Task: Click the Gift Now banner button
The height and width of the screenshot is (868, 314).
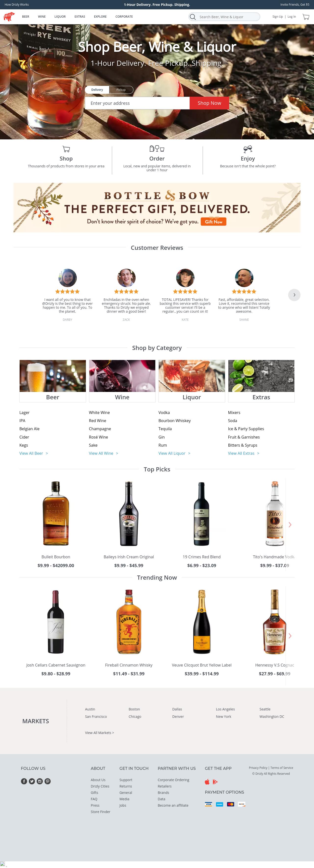Action: [x=214, y=222]
